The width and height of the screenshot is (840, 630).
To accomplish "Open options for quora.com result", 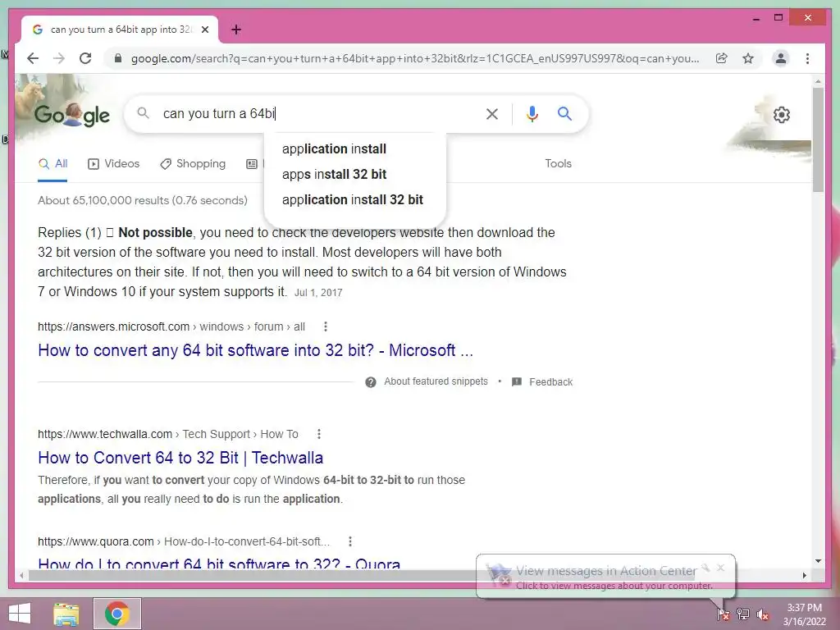I will click(349, 541).
